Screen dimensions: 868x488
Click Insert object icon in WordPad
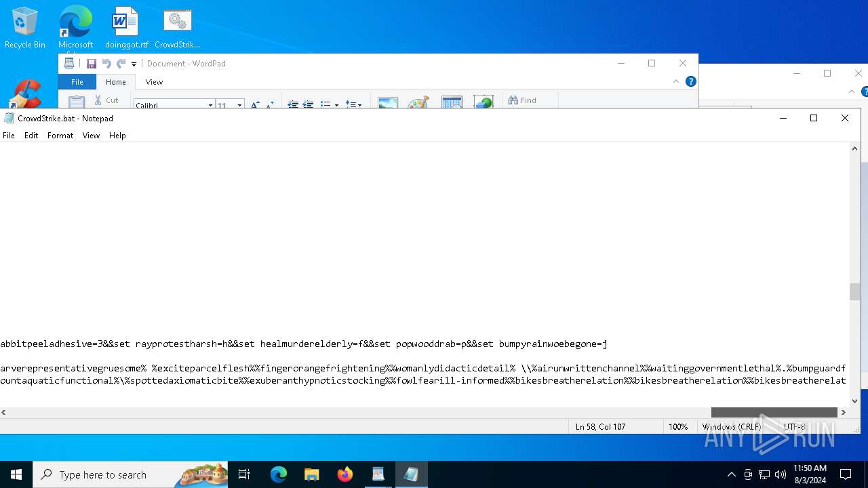point(483,102)
